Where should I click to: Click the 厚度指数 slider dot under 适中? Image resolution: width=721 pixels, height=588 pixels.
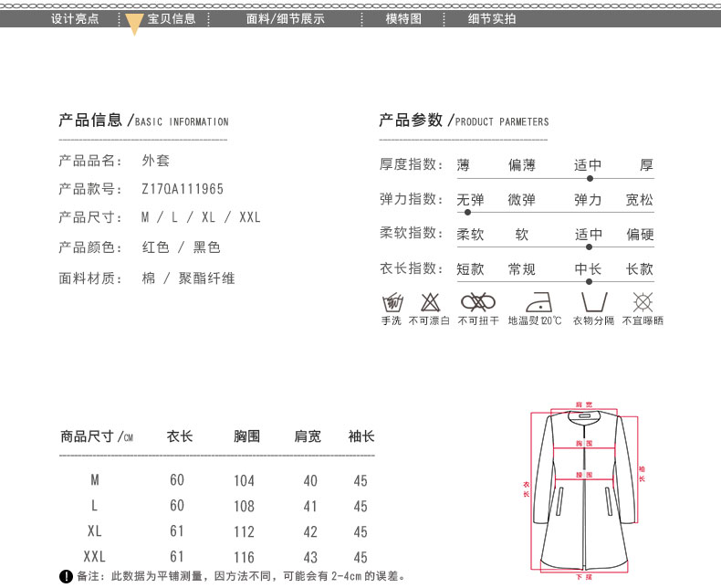(x=590, y=177)
